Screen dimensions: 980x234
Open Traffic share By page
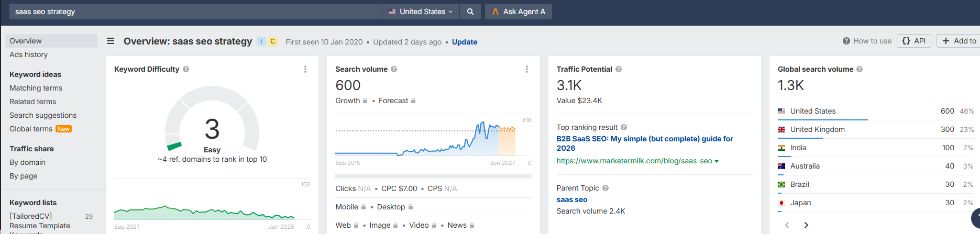[23, 176]
